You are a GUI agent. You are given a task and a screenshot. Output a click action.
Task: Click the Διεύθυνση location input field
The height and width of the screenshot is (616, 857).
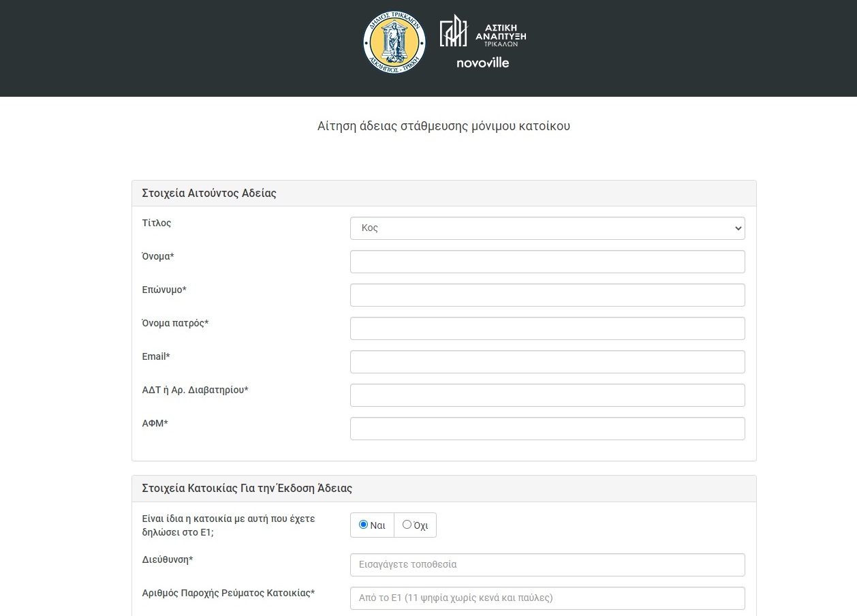547,565
